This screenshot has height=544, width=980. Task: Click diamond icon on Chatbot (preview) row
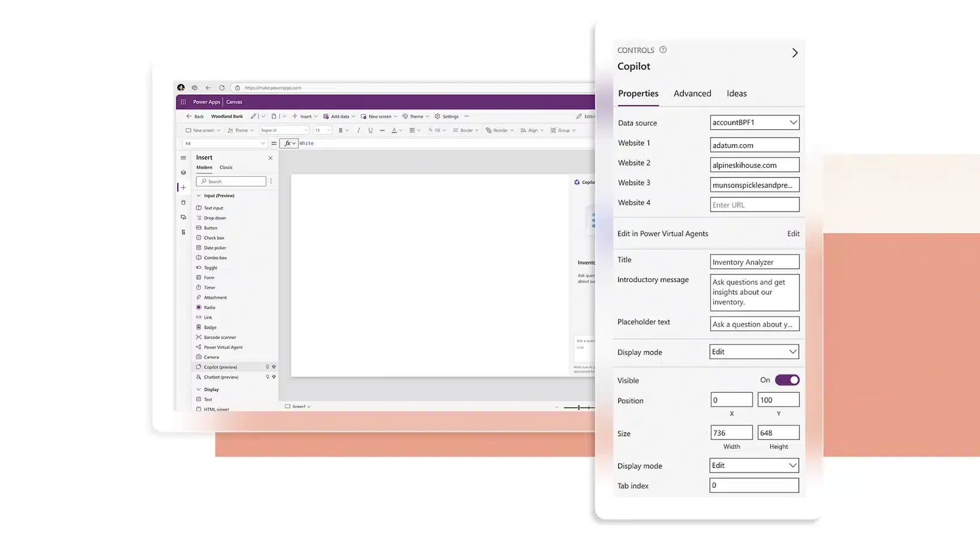[274, 377]
